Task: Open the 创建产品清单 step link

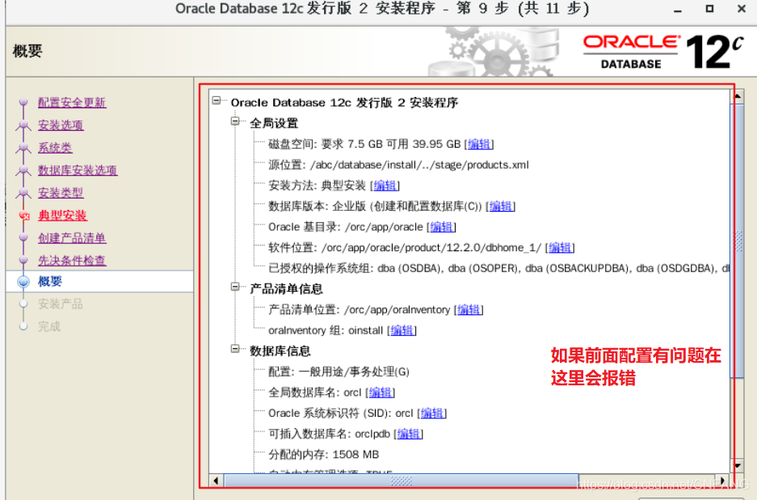Action: pos(72,238)
